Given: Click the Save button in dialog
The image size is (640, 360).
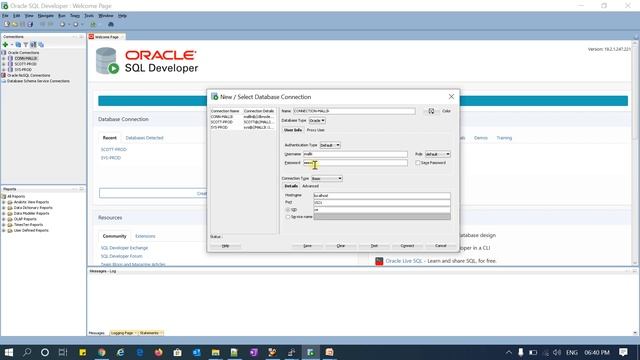Looking at the screenshot, I should (x=307, y=246).
